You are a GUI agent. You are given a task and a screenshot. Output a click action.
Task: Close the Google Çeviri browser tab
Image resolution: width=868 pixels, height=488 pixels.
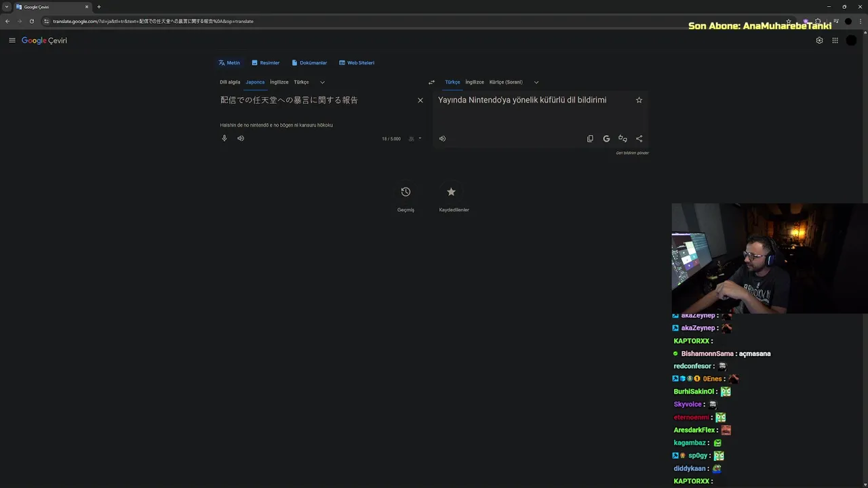click(87, 7)
